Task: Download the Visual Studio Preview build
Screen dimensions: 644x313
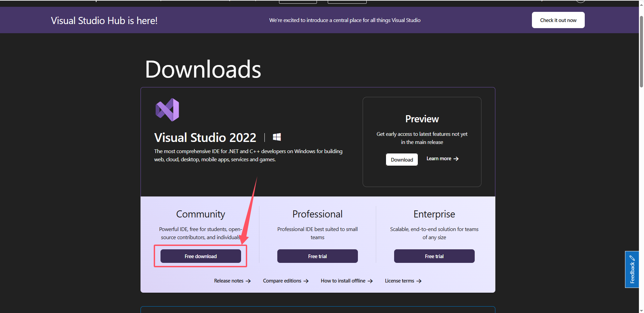Action: [x=402, y=160]
